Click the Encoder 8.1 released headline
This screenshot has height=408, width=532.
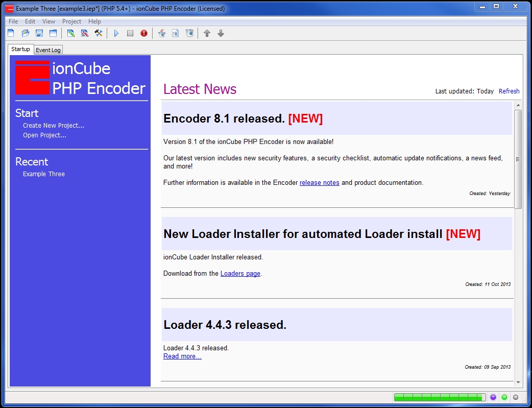tap(243, 118)
